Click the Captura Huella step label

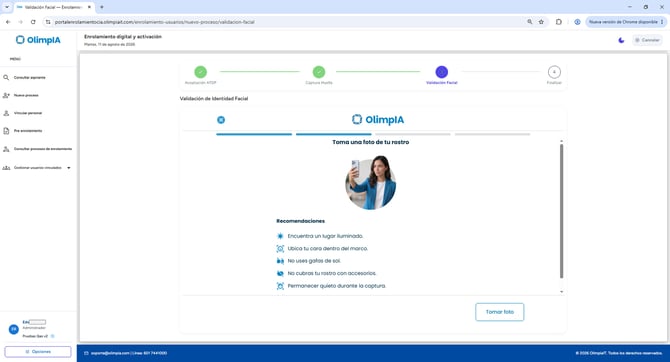(319, 83)
